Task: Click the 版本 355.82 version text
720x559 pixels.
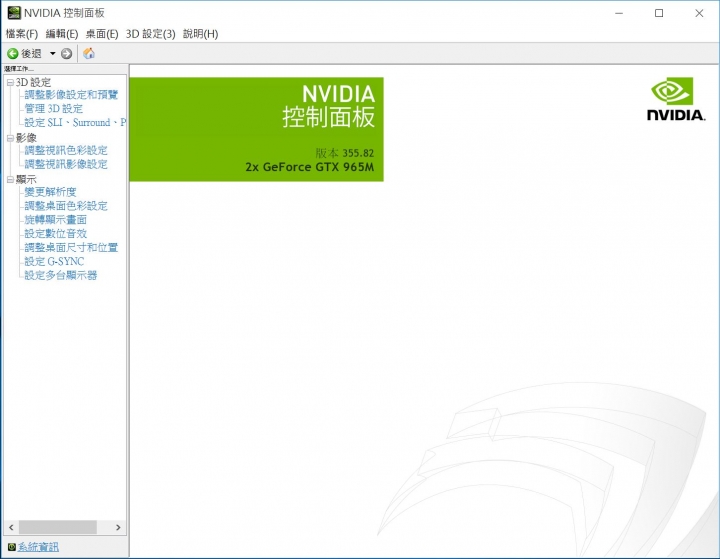Action: click(x=344, y=153)
